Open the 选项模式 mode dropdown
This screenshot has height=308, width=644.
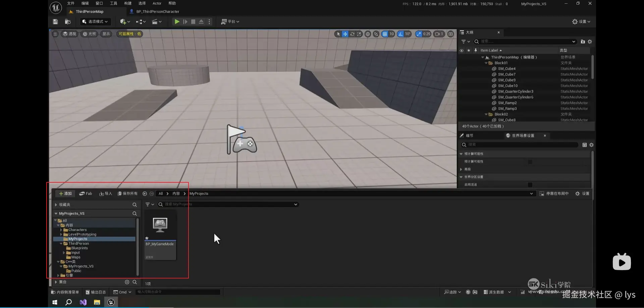tap(95, 21)
